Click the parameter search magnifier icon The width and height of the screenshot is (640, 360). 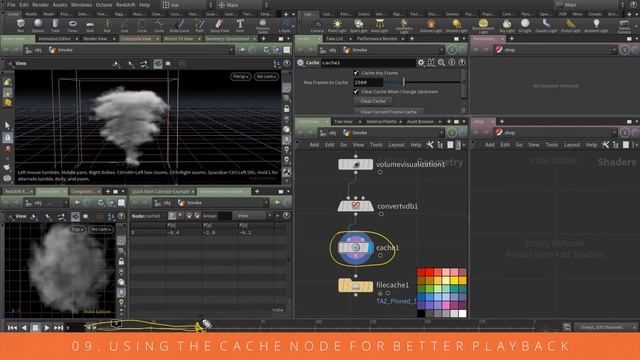(x=441, y=62)
